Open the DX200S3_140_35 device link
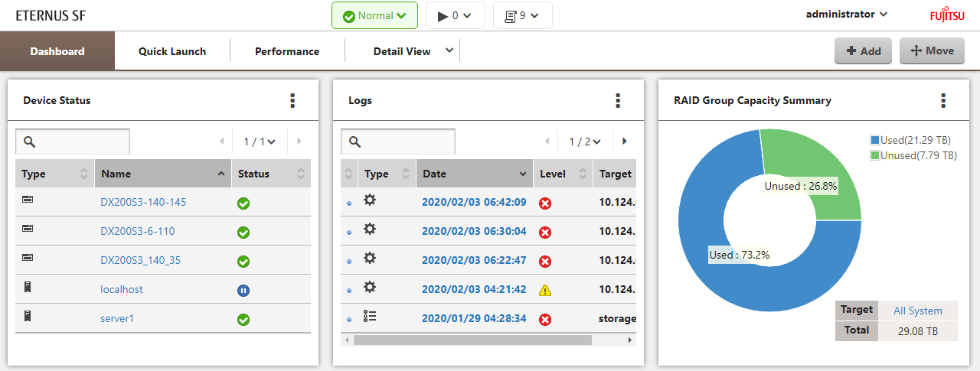The width and height of the screenshot is (980, 371). [x=141, y=260]
